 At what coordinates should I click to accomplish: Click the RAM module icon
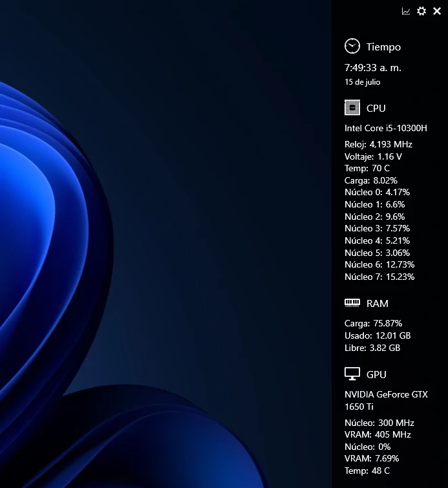tap(352, 303)
